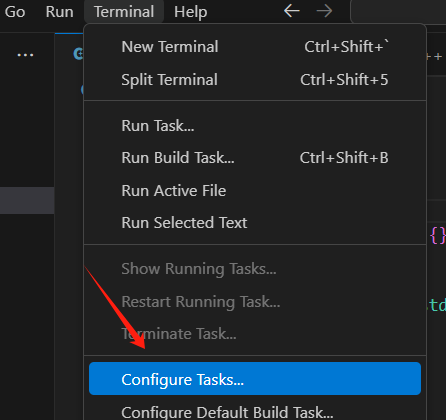Image resolution: width=446 pixels, height=420 pixels.
Task: Click Restart Running Task... item
Action: pyautogui.click(x=255, y=302)
